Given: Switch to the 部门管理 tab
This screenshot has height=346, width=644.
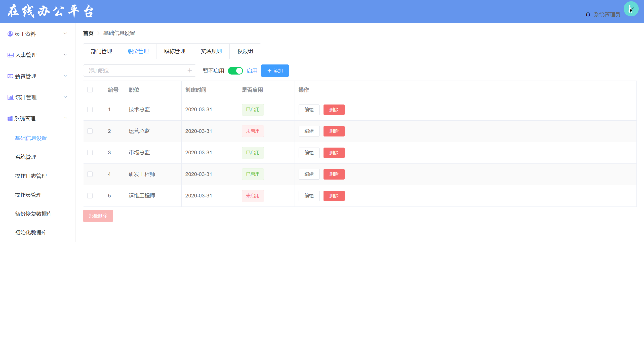Looking at the screenshot, I should point(101,51).
